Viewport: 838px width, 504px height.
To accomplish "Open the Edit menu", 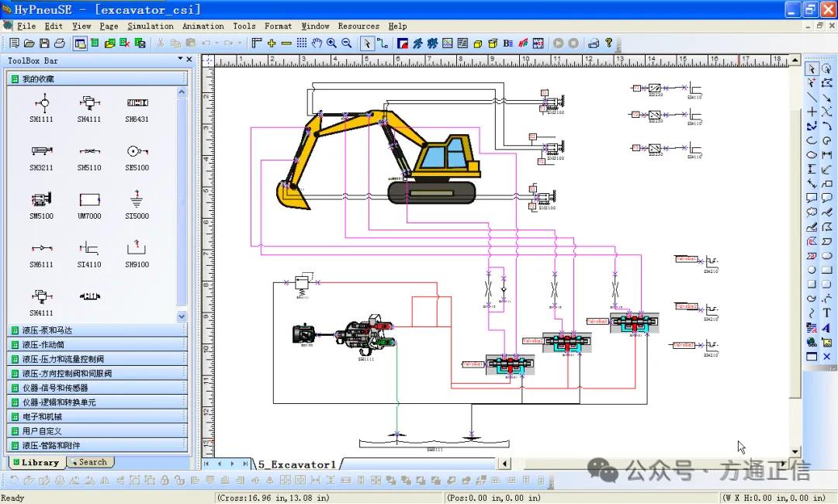I will pos(54,26).
